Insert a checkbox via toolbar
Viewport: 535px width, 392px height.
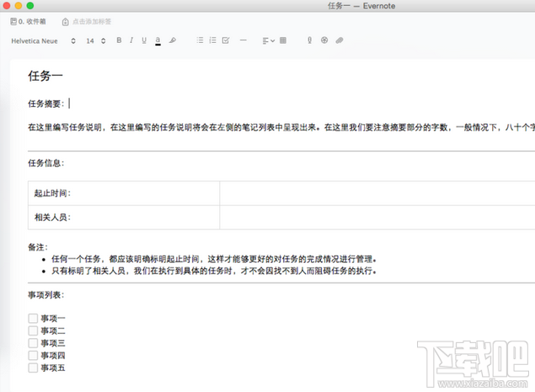226,40
